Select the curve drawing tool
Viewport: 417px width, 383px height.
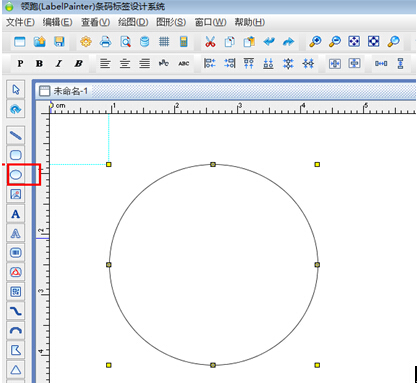[x=16, y=311]
